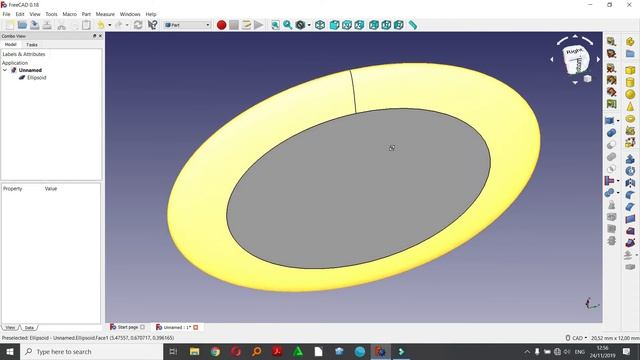The image size is (640, 360).
Task: Create a Cylinder primitive
Action: pyautogui.click(x=630, y=82)
